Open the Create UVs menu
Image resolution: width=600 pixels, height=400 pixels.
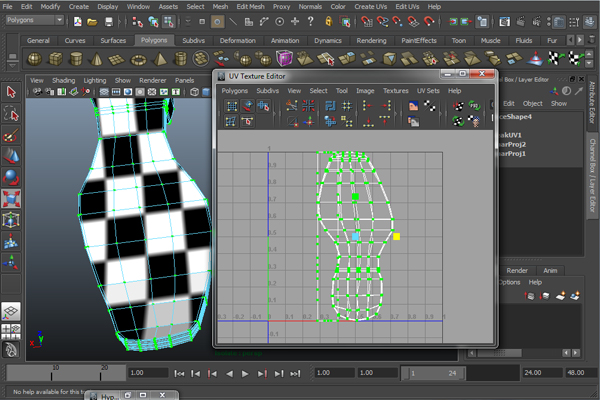370,7
